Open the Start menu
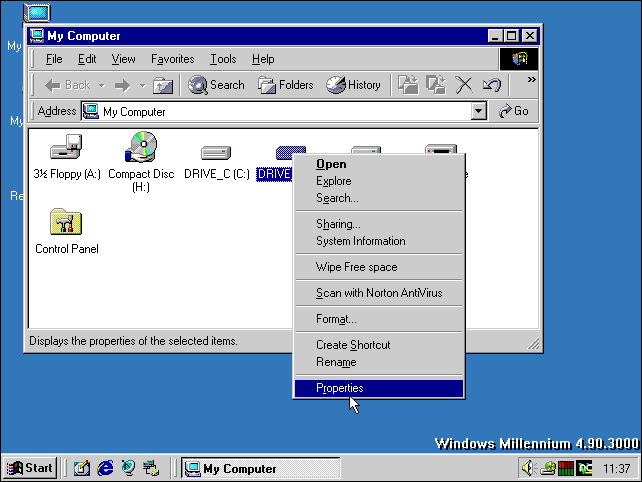 point(29,468)
